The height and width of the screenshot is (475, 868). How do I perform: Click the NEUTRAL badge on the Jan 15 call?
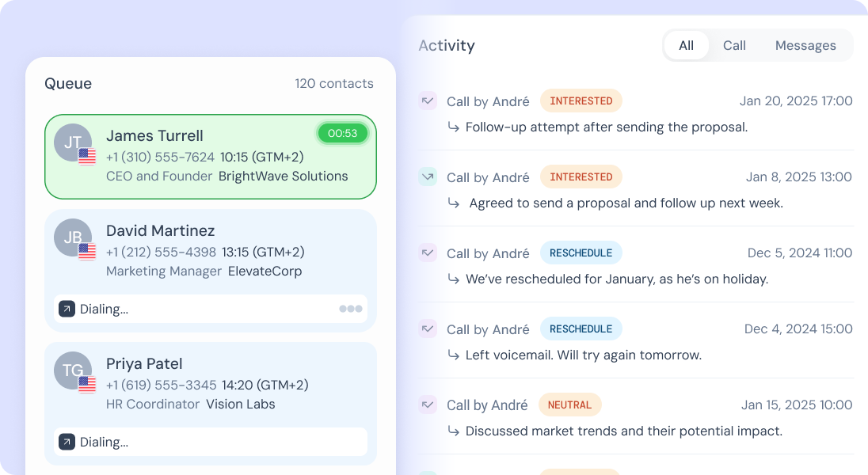pyautogui.click(x=569, y=405)
